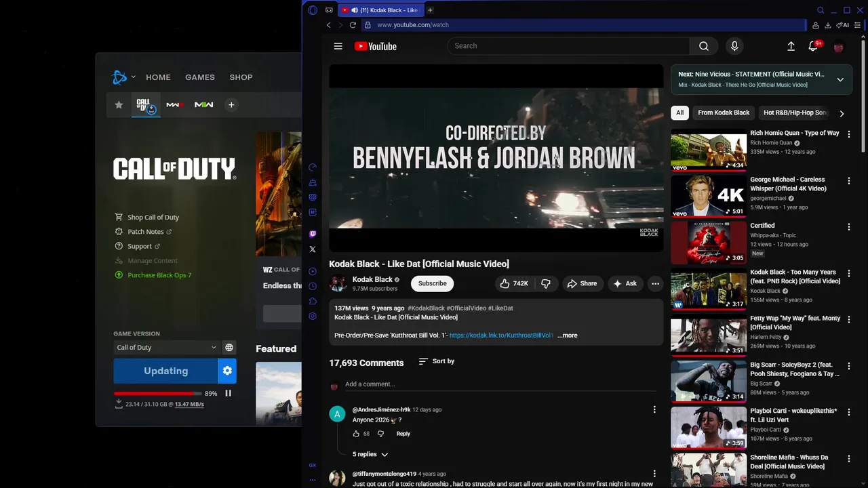Select the Call of Duty game tab

(146, 105)
